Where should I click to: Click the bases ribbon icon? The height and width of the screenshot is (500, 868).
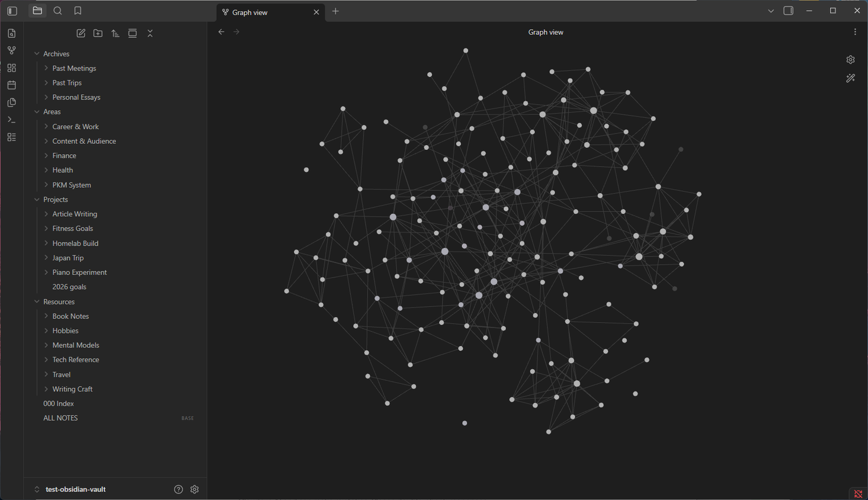point(12,137)
